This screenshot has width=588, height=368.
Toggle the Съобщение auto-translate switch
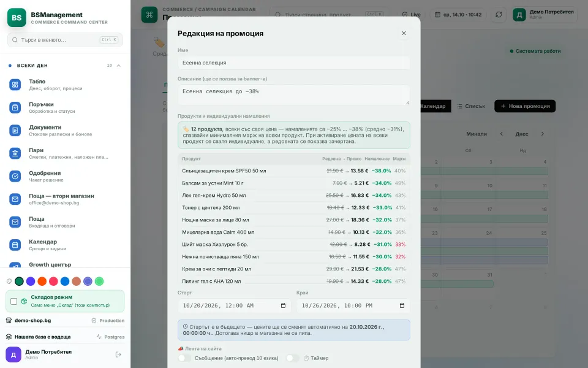[x=184, y=358]
